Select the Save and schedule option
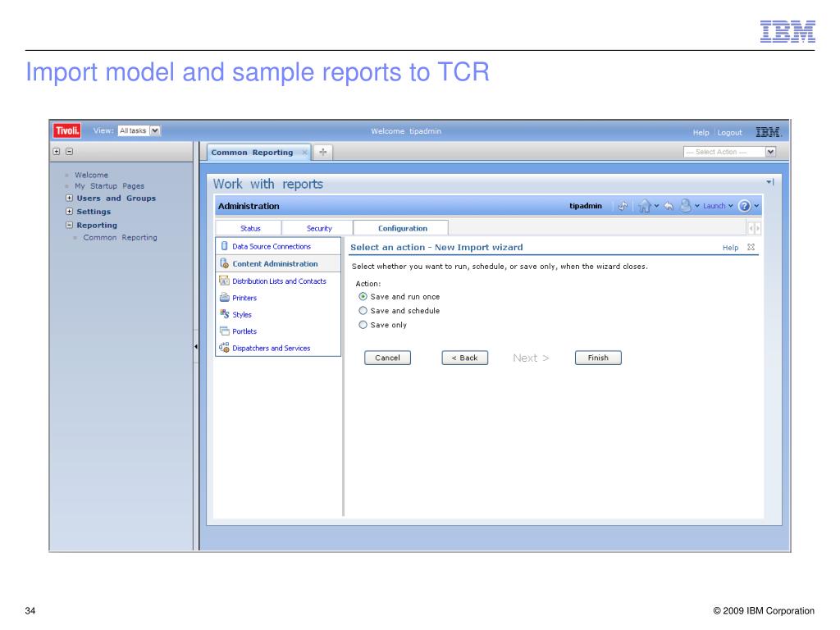 (x=363, y=310)
